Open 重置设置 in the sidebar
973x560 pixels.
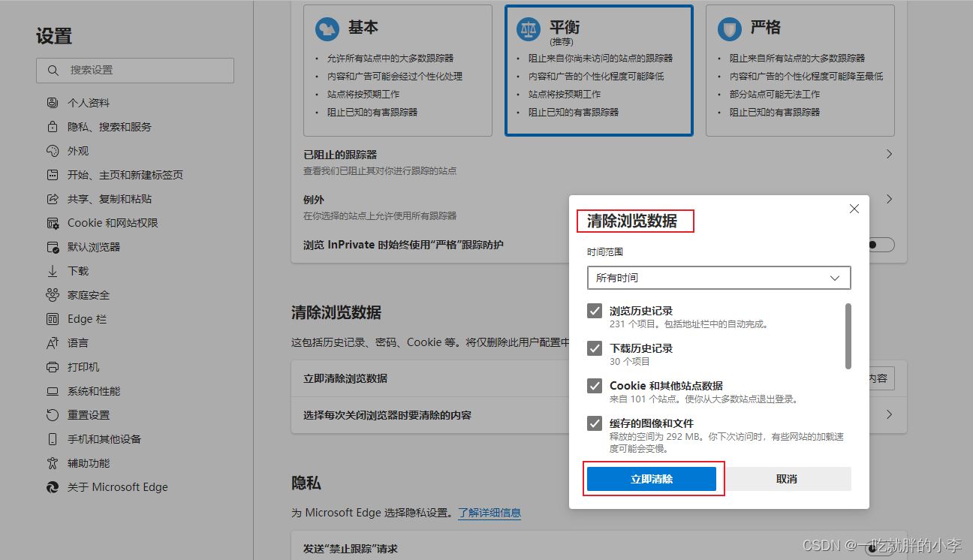click(89, 415)
